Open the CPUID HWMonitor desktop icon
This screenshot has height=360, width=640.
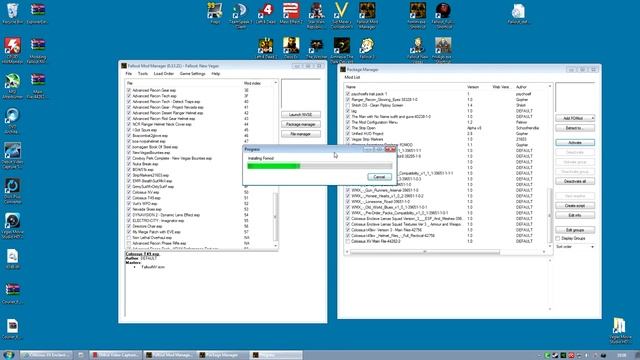pyautogui.click(x=13, y=50)
